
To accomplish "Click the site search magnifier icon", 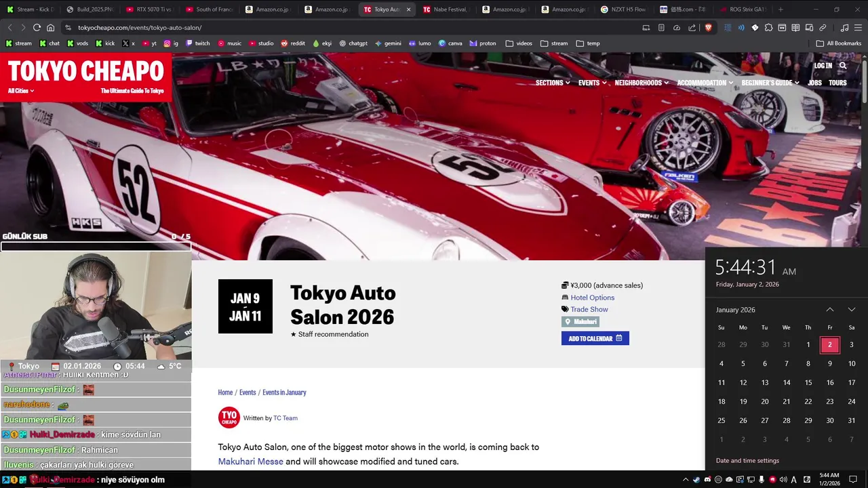I will (x=843, y=66).
